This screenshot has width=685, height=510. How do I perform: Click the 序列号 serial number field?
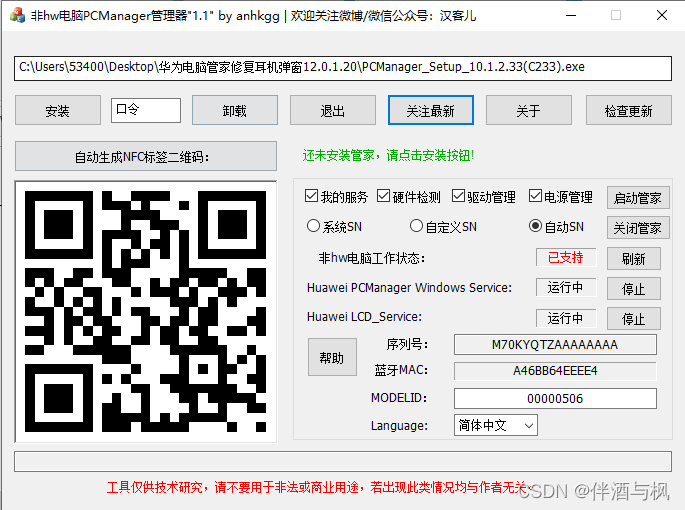click(555, 345)
